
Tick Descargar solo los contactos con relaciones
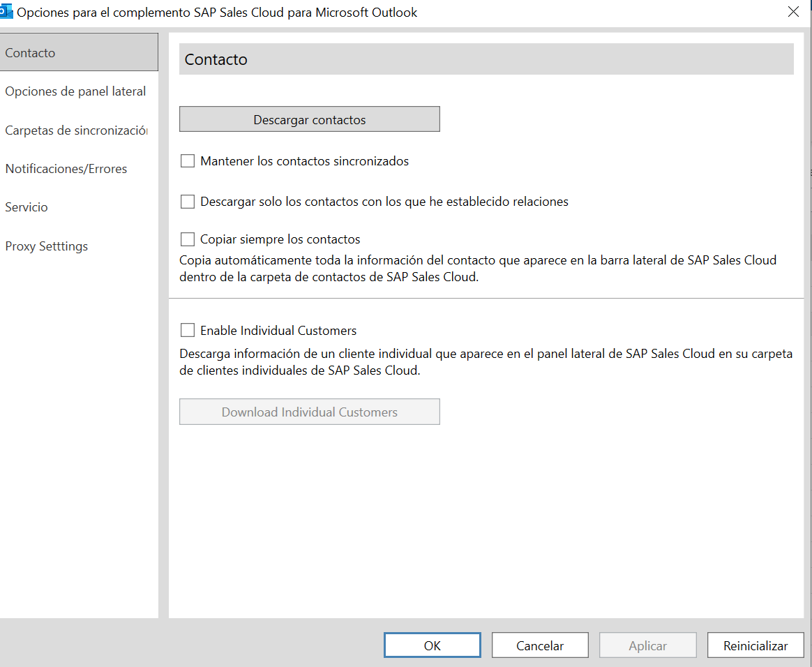point(188,202)
